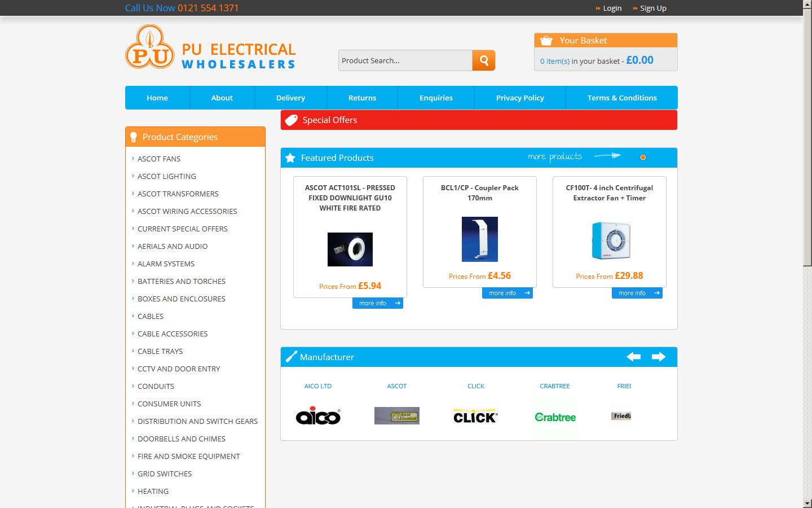Advance the Manufacturer carousel with the right arrow

point(658,357)
